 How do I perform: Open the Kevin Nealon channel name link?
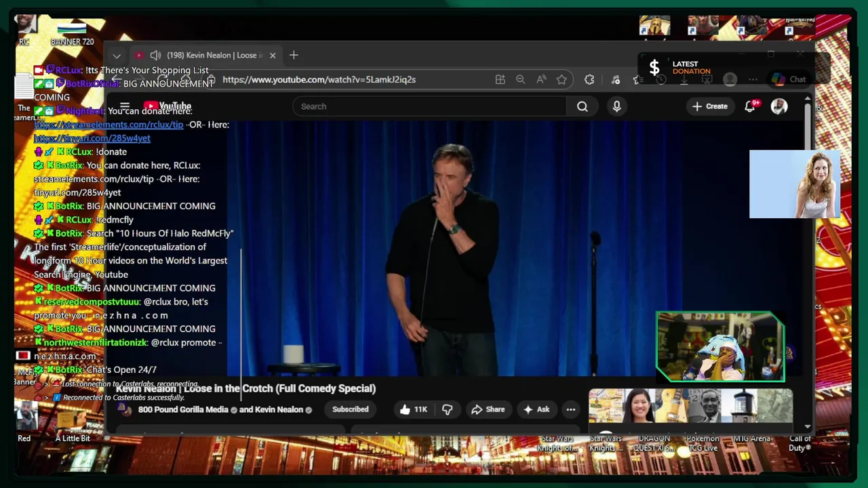click(279, 409)
